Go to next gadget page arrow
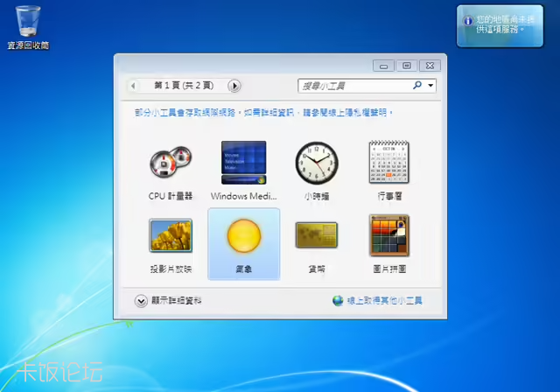The width and height of the screenshot is (560, 392). (234, 86)
